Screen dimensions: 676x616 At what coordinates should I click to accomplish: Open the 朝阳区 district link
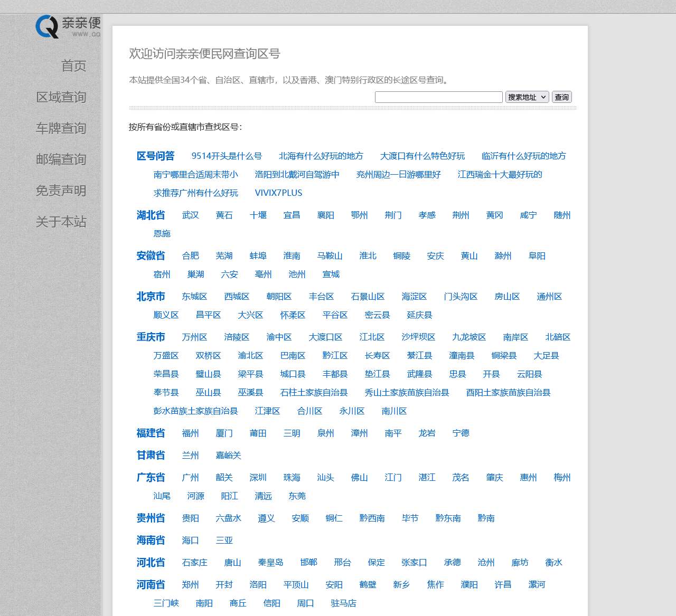[279, 297]
